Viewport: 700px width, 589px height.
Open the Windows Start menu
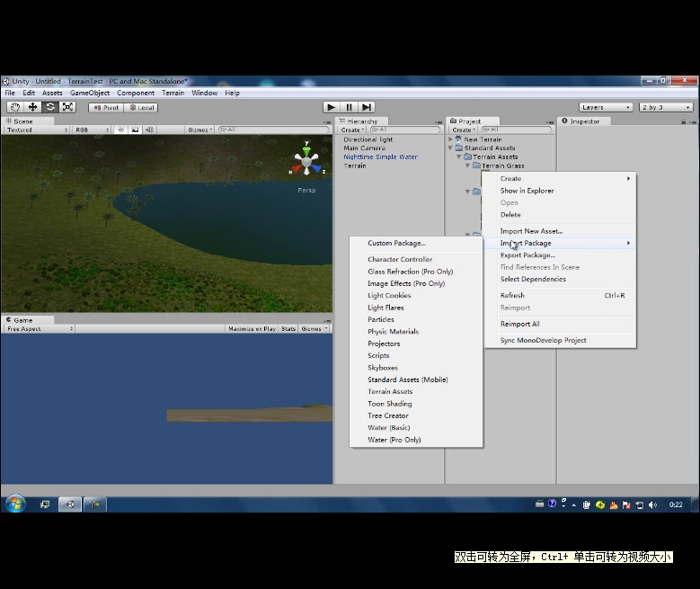pos(15,504)
